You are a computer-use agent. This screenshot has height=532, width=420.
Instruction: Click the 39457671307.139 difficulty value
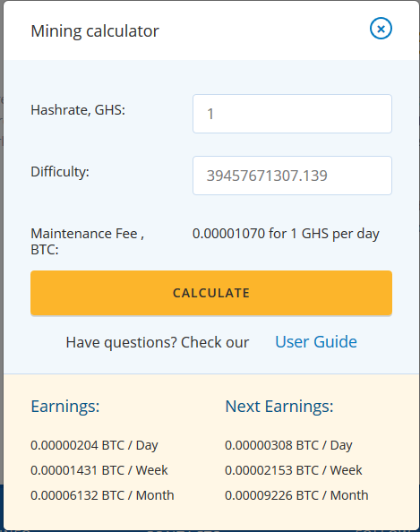(x=267, y=176)
